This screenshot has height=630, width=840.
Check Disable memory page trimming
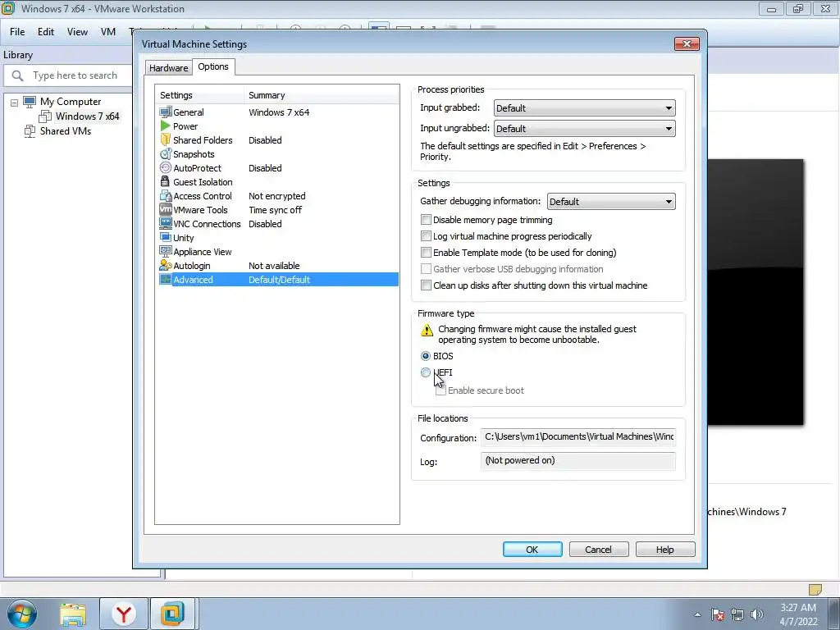pyautogui.click(x=426, y=220)
